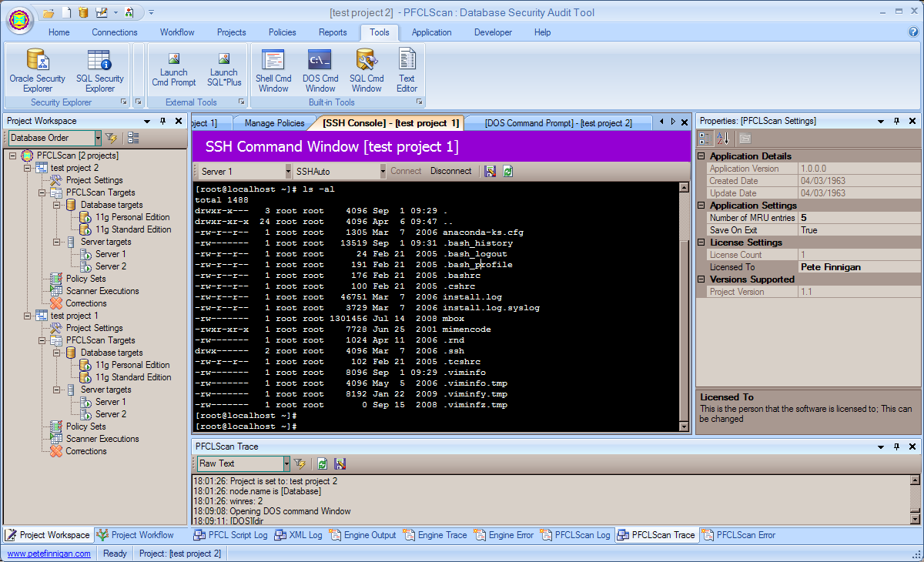Select Project Settings under test project 1

coord(94,328)
